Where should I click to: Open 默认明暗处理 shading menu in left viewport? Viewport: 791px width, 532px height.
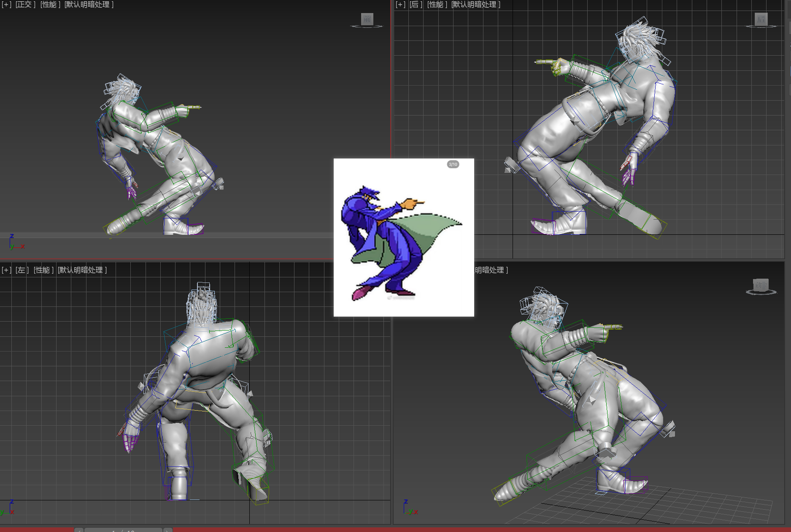pyautogui.click(x=82, y=270)
